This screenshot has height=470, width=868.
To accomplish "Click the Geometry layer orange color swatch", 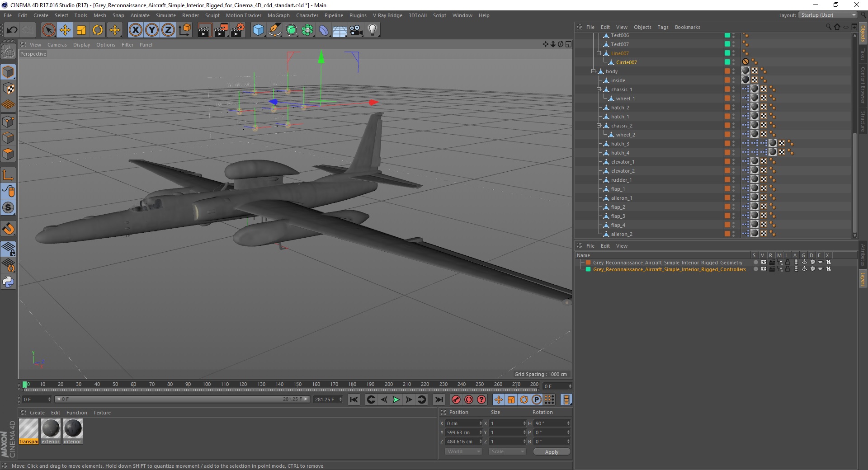I will coord(588,263).
